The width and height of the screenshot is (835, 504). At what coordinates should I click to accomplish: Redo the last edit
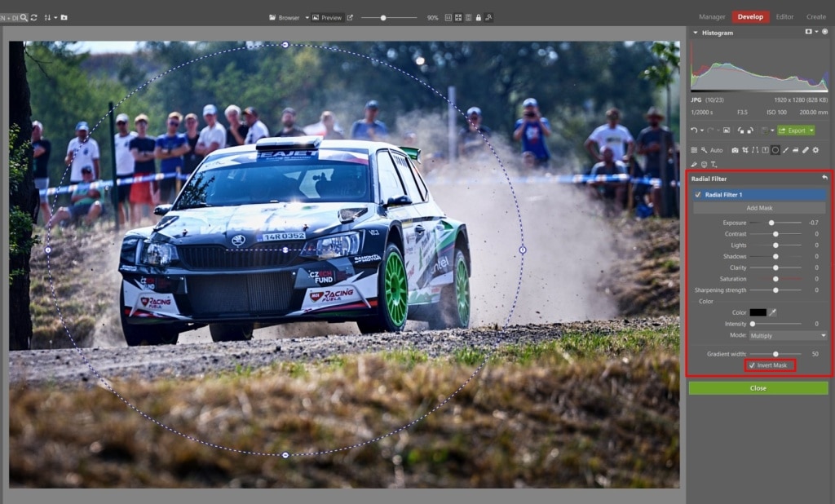point(710,130)
